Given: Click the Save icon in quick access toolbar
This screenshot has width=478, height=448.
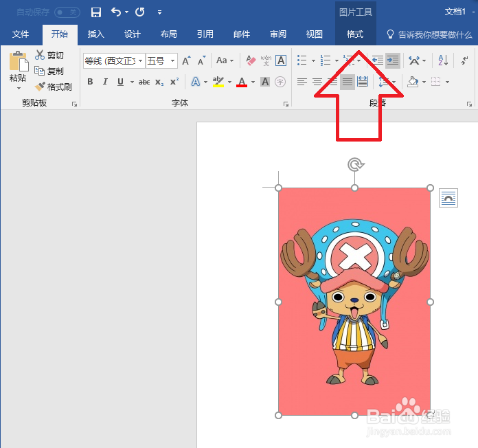Looking at the screenshot, I should click(x=96, y=12).
